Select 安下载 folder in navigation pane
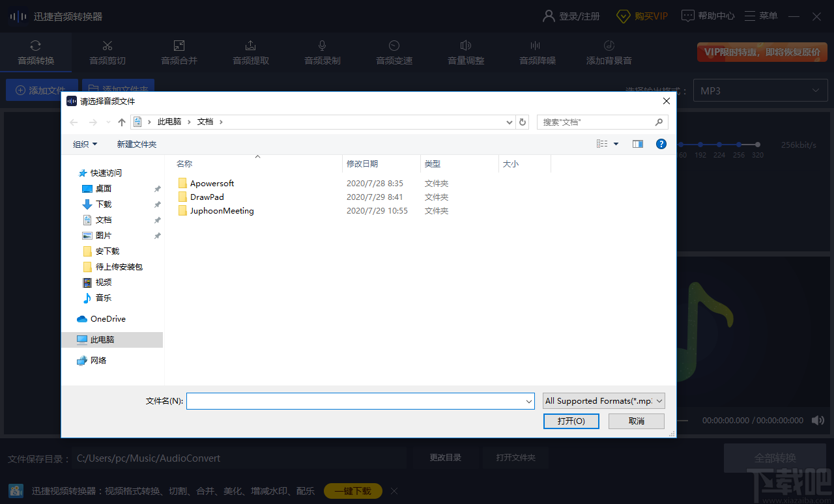This screenshot has width=834, height=504. pos(101,251)
